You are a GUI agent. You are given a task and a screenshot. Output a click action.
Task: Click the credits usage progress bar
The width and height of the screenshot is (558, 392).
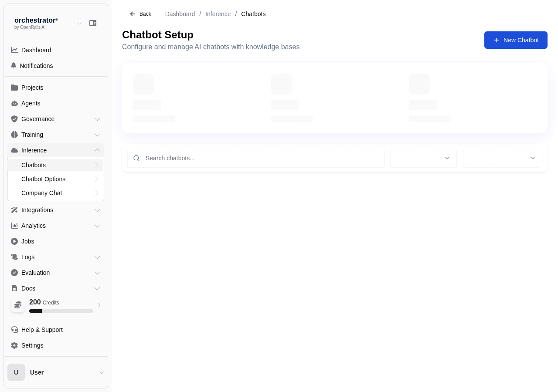point(61,311)
